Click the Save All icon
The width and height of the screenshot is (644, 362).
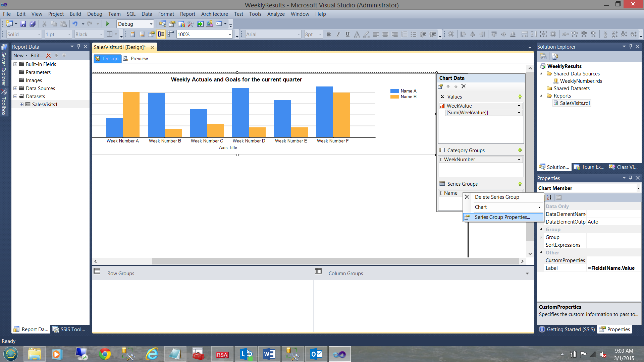33,24
